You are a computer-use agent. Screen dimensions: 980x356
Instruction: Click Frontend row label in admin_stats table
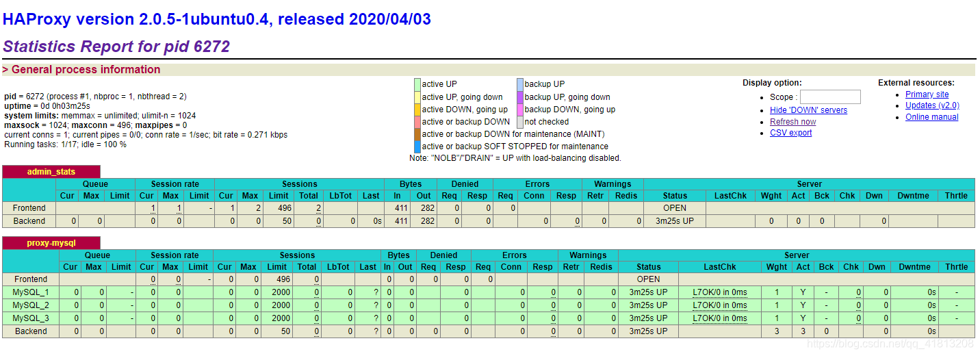(x=29, y=208)
